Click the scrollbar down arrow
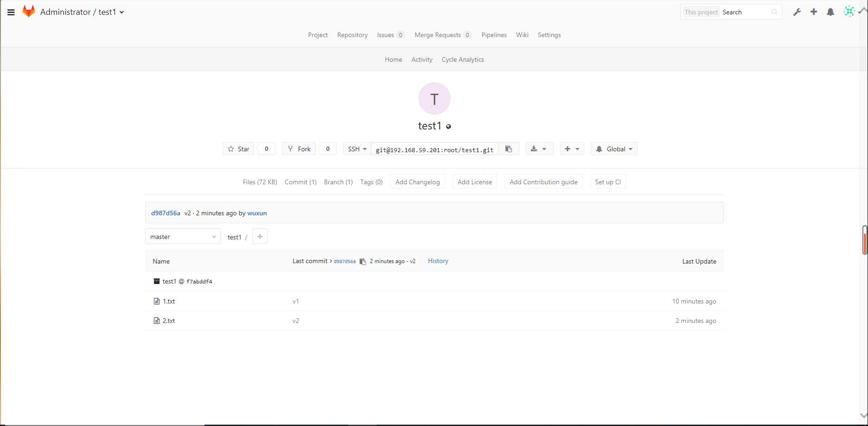The image size is (868, 426). point(863,415)
